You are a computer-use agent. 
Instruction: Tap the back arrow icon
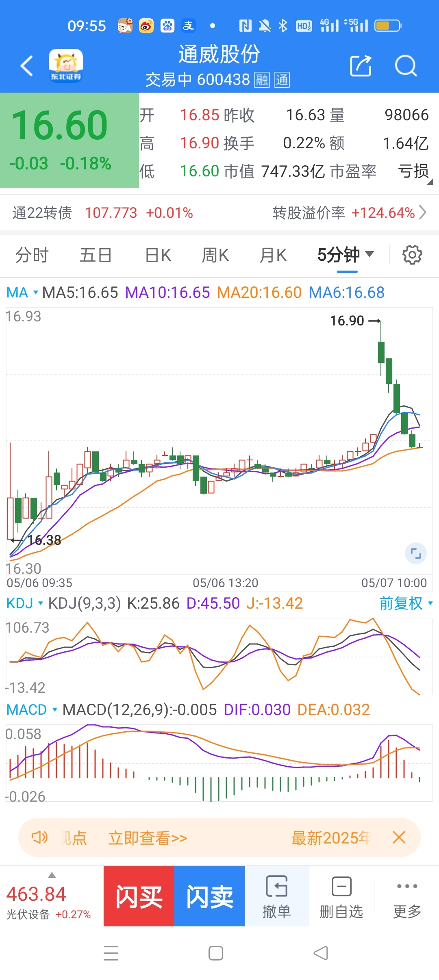[x=27, y=66]
